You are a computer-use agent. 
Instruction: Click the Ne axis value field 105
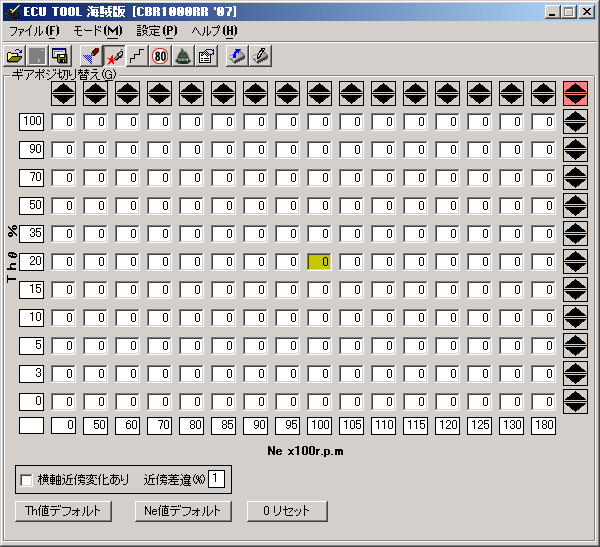pyautogui.click(x=351, y=426)
